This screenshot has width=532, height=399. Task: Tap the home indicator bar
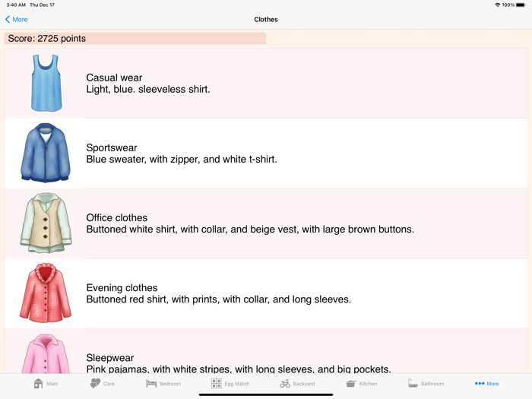[x=266, y=394]
